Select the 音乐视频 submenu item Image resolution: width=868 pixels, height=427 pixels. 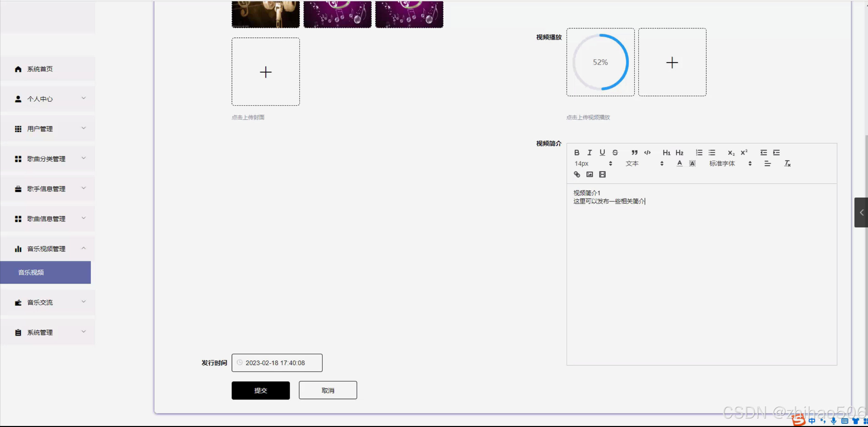pyautogui.click(x=45, y=273)
